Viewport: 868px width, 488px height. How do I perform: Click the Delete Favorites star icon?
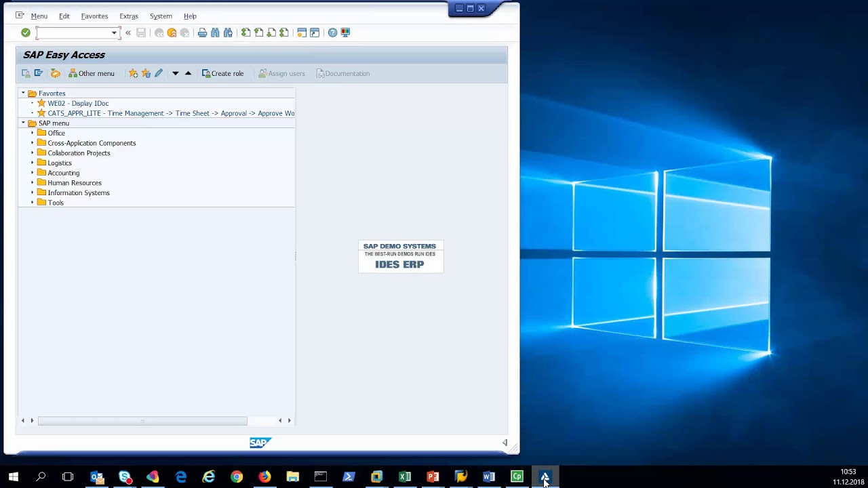click(146, 73)
